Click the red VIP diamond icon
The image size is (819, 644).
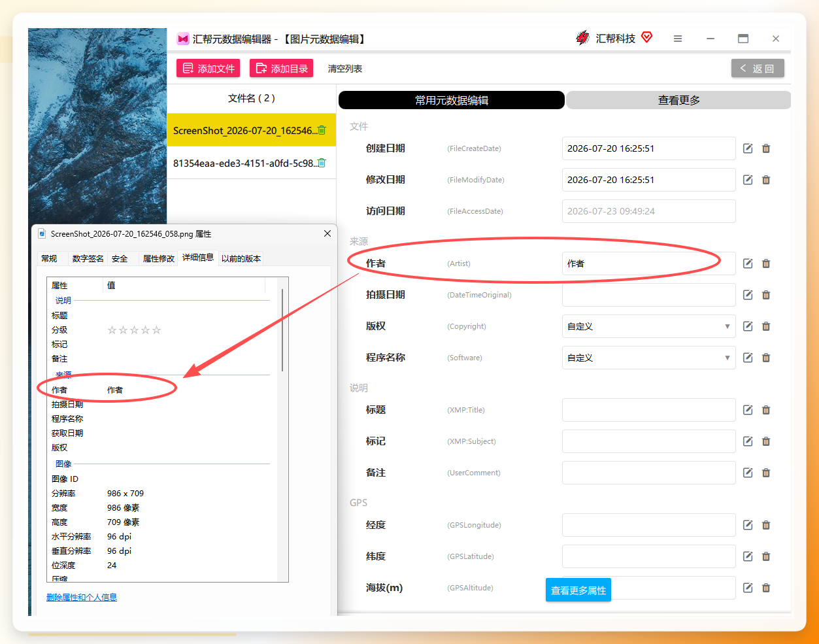tap(646, 37)
